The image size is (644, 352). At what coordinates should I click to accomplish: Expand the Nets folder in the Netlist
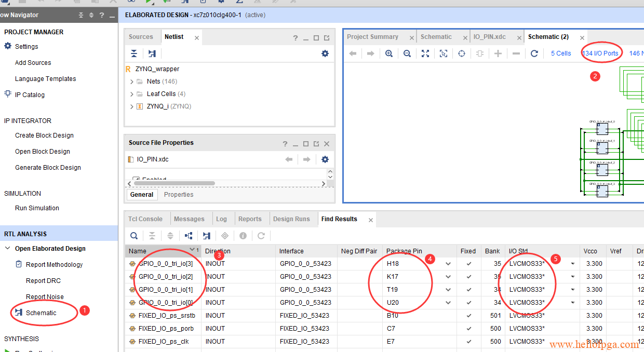[132, 82]
